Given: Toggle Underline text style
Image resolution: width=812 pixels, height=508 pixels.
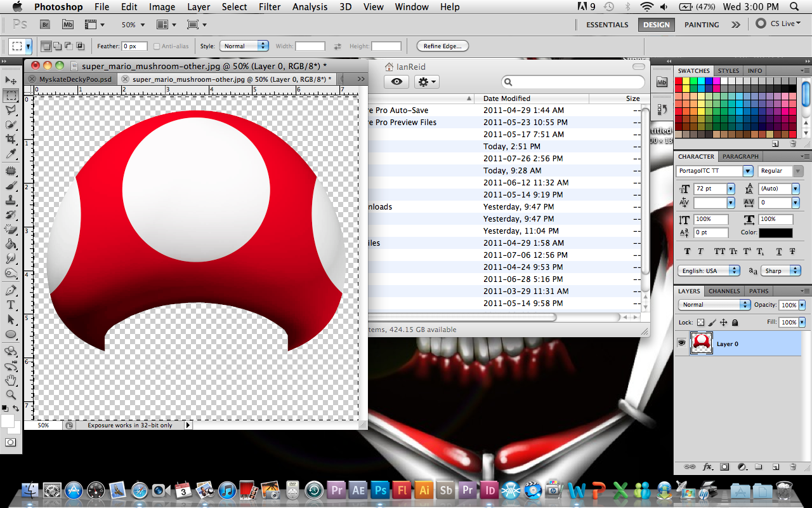Looking at the screenshot, I should coord(778,251).
